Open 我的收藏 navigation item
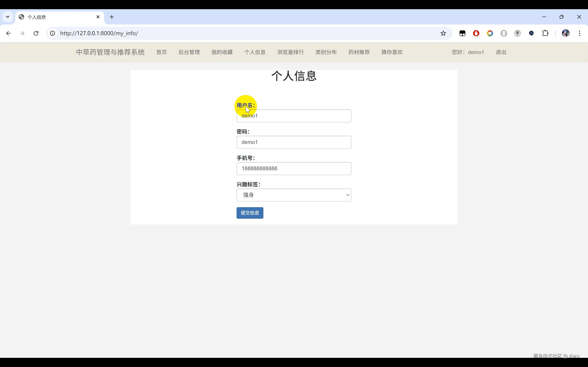The height and width of the screenshot is (367, 588). pos(222,52)
